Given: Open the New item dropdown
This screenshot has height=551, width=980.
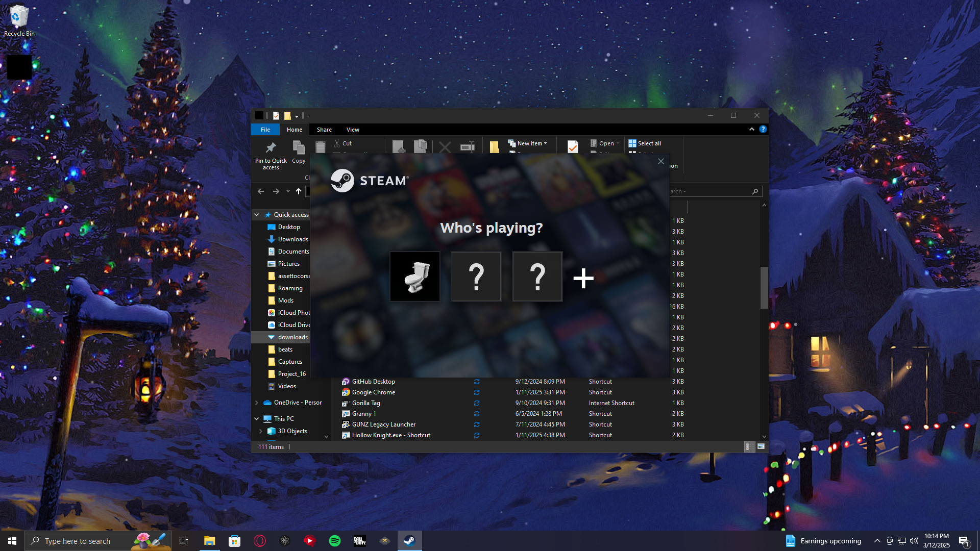Looking at the screenshot, I should tap(528, 143).
